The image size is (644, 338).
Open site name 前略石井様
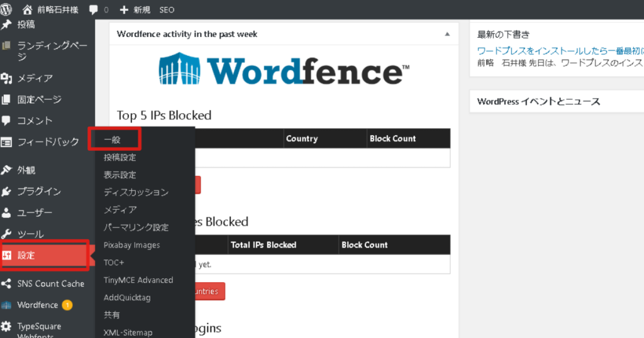pos(57,10)
